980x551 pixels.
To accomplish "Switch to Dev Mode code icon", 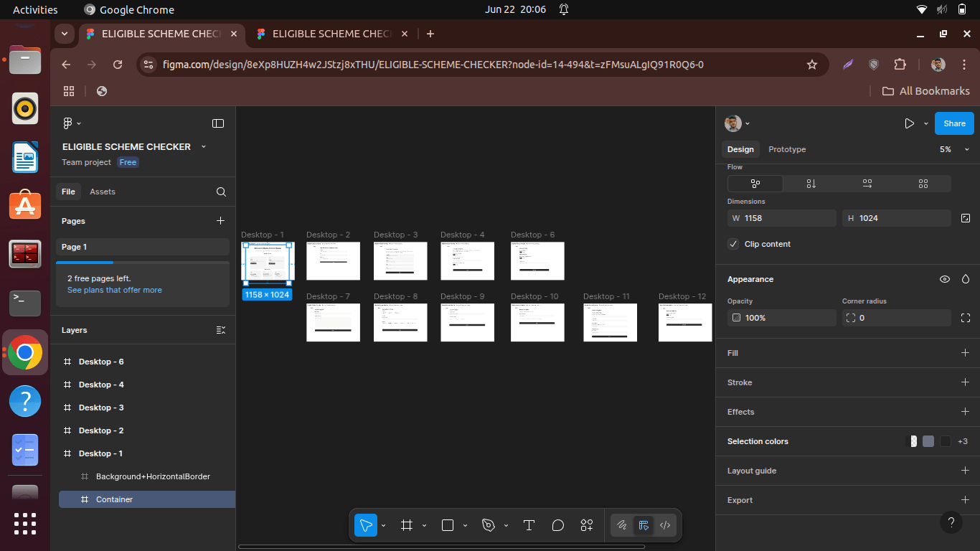I will (x=665, y=525).
